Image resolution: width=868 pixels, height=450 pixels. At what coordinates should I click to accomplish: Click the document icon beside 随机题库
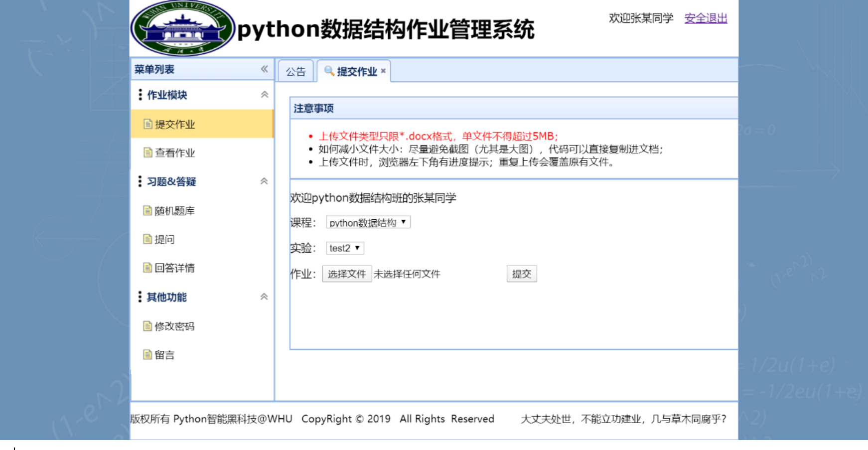pyautogui.click(x=147, y=211)
